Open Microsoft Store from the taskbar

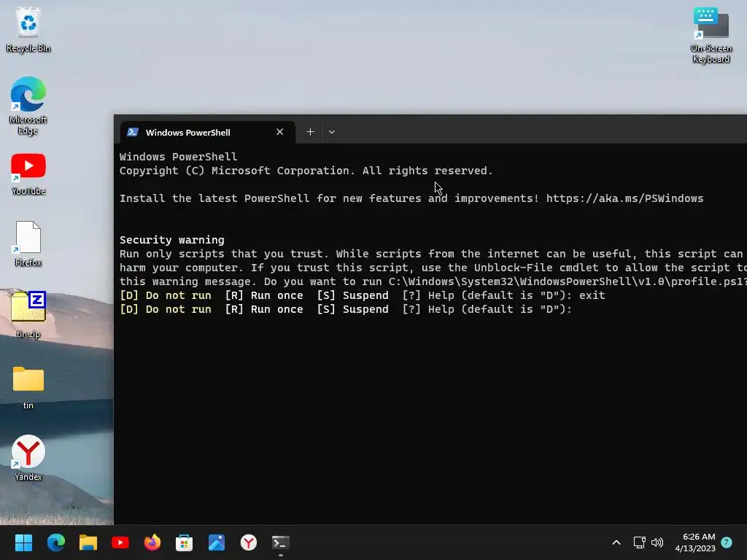click(x=185, y=542)
